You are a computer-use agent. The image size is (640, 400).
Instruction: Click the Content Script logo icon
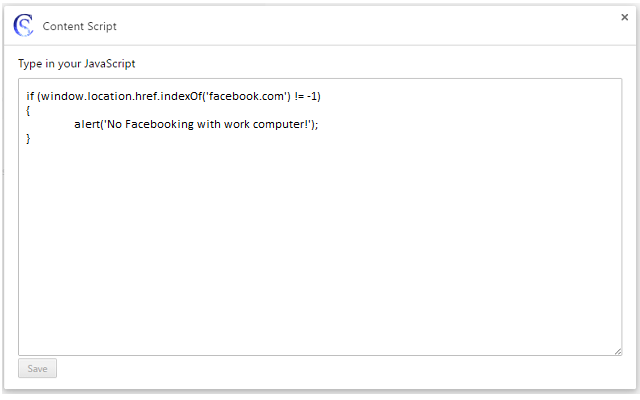tap(23, 25)
